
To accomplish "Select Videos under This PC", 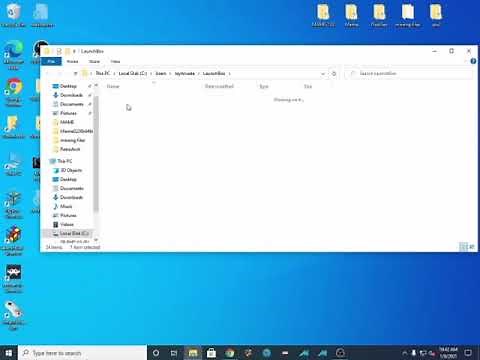I will pyautogui.click(x=67, y=224).
